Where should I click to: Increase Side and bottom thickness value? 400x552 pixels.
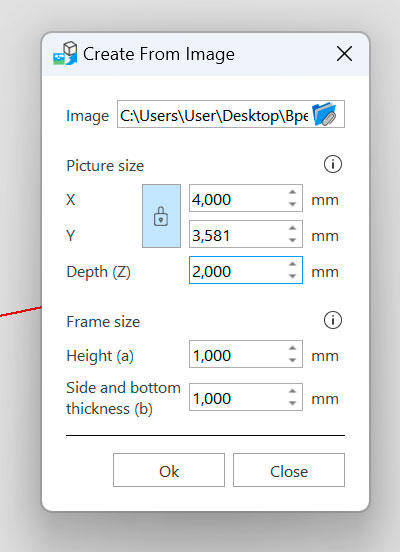point(292,391)
